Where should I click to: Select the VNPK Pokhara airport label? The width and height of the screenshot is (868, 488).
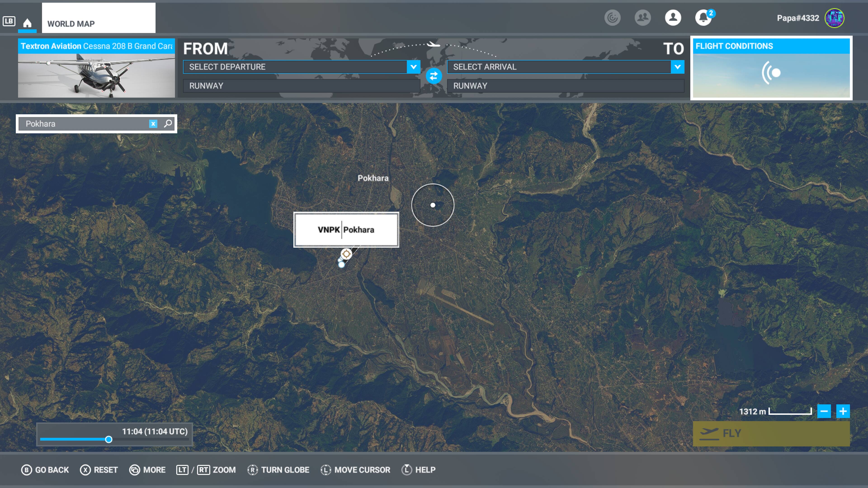[x=346, y=230]
